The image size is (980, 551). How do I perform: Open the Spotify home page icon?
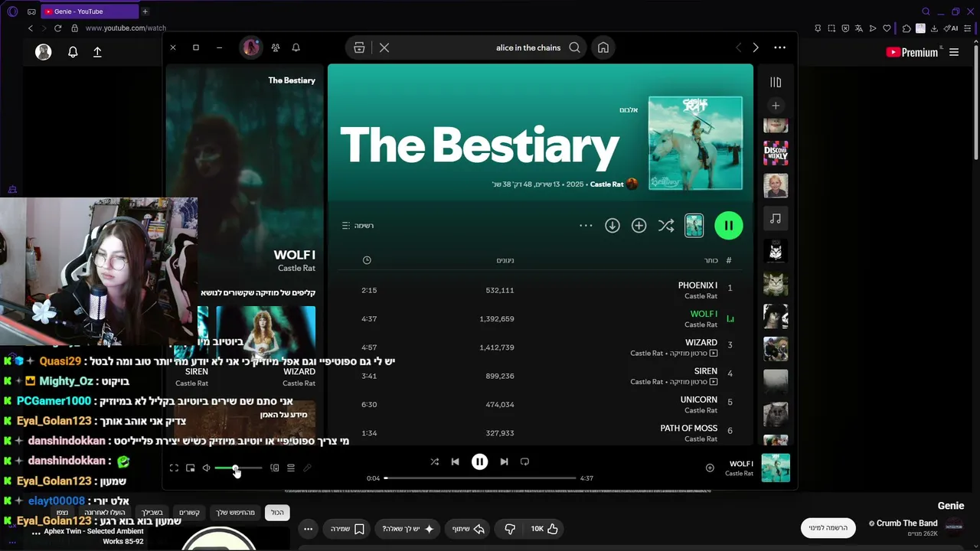pos(603,47)
